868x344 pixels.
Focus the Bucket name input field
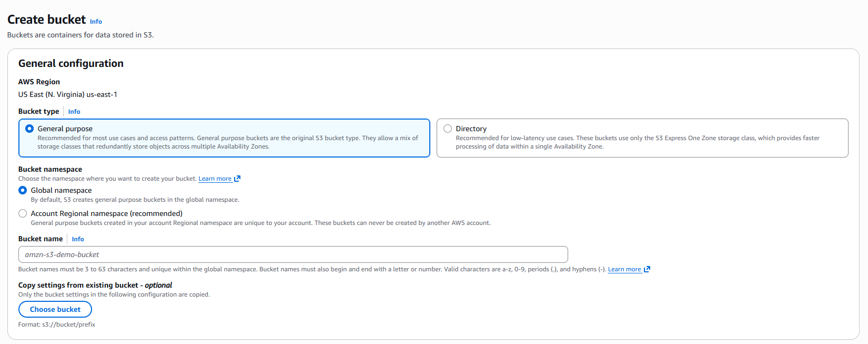[293, 254]
